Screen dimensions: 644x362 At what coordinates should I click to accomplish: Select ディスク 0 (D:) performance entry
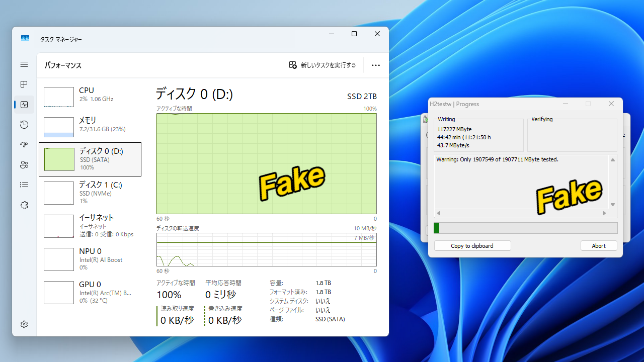click(x=90, y=159)
